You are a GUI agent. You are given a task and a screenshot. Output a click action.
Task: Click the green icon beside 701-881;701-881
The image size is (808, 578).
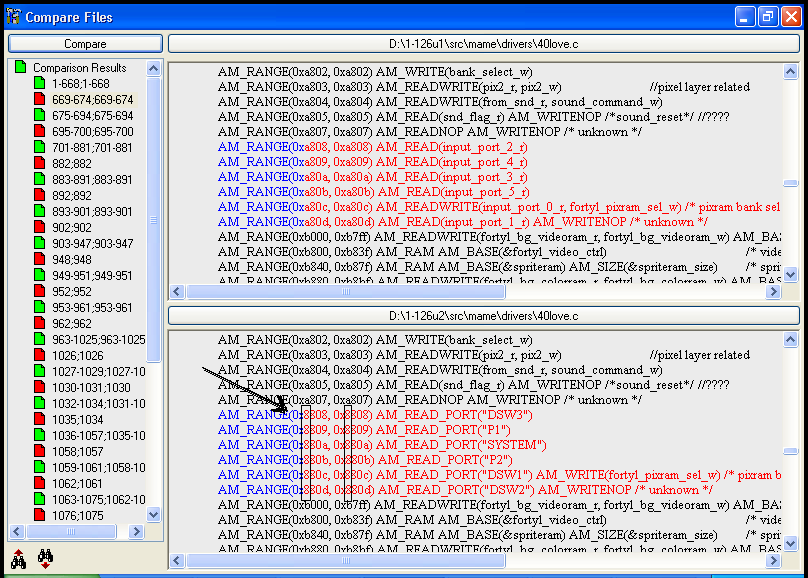point(40,148)
